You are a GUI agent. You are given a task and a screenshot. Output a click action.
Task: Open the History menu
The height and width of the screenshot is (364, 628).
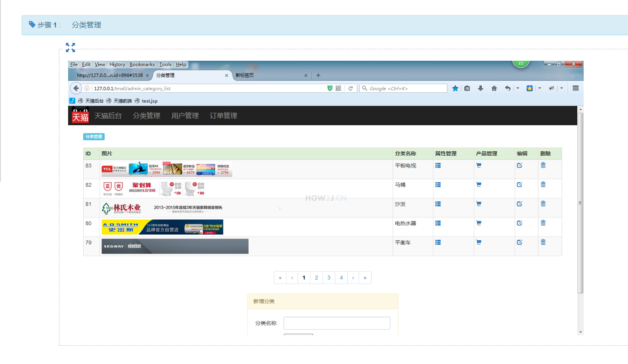coord(117,64)
